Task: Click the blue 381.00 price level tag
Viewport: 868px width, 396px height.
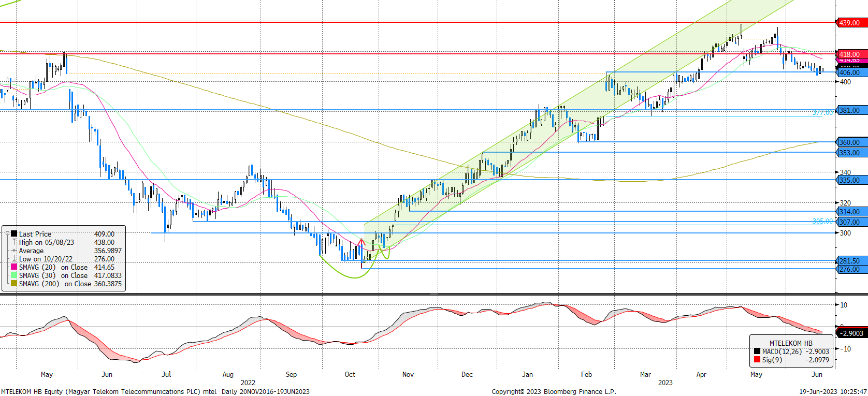Action: (852, 110)
